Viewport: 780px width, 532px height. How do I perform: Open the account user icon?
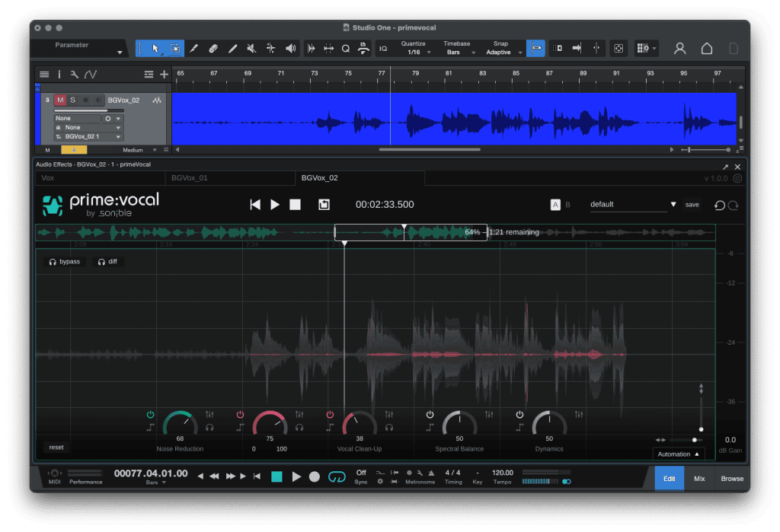679,48
